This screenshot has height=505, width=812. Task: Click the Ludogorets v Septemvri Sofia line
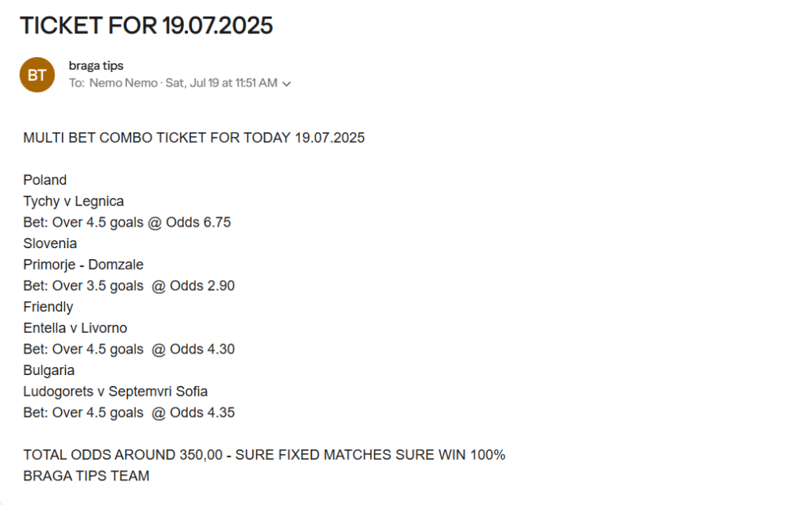click(116, 392)
